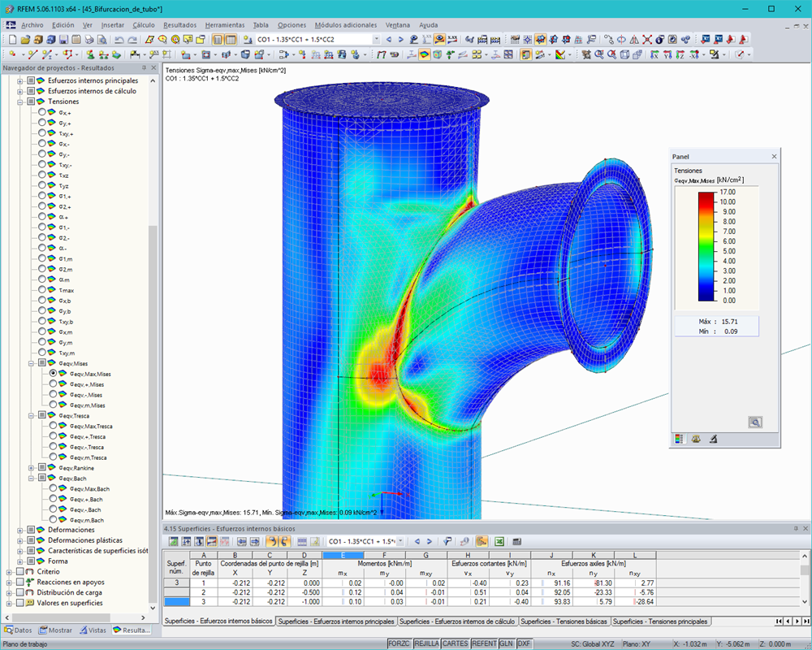Collapse the σeqv,Tresca tree node
The image size is (812, 650).
point(31,415)
